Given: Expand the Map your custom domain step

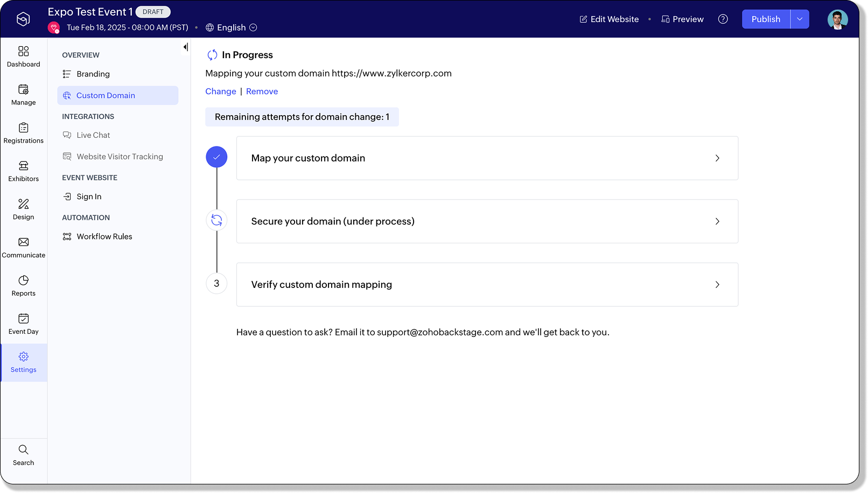Looking at the screenshot, I should (487, 158).
